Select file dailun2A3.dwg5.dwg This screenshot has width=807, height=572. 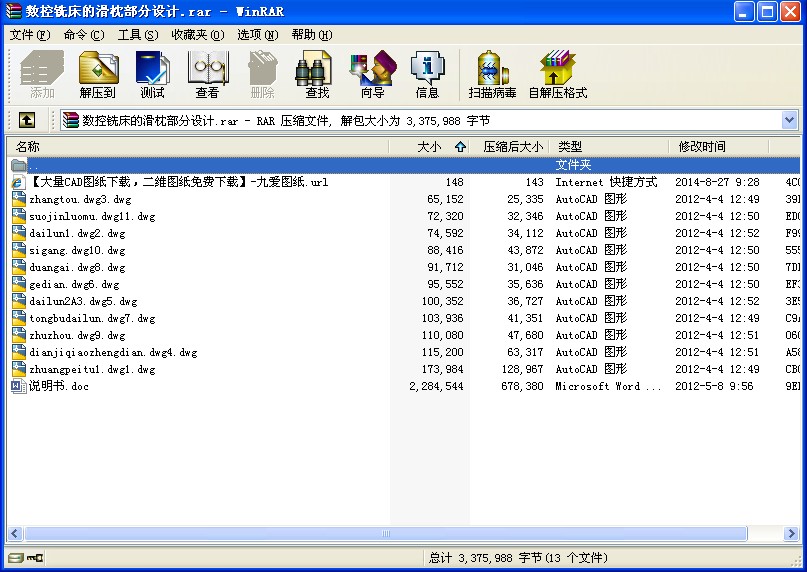pos(83,301)
